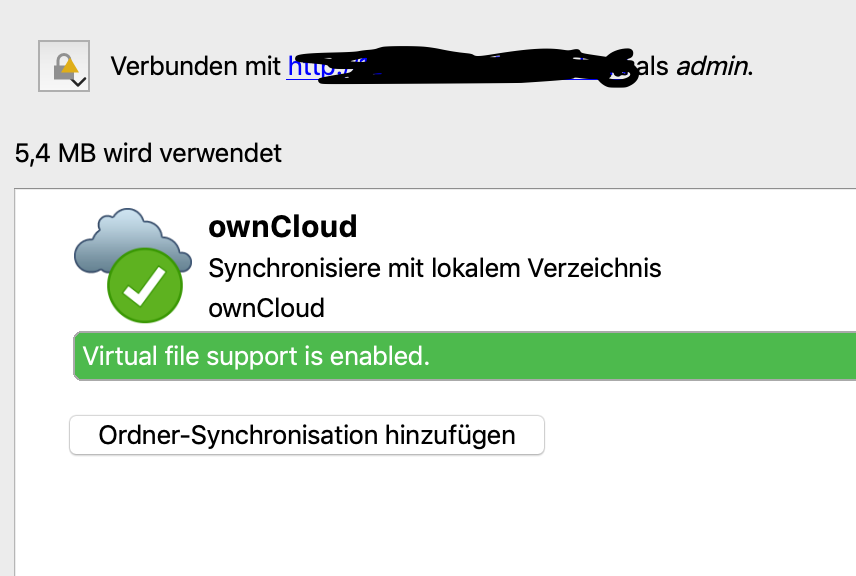Click the green checkmark sync status badge
This screenshot has height=576, width=856.
click(145, 286)
